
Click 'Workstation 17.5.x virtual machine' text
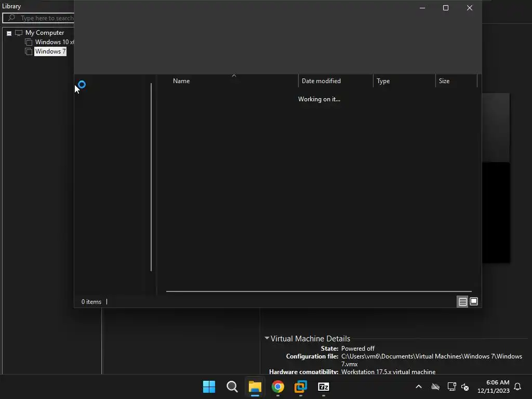point(388,372)
